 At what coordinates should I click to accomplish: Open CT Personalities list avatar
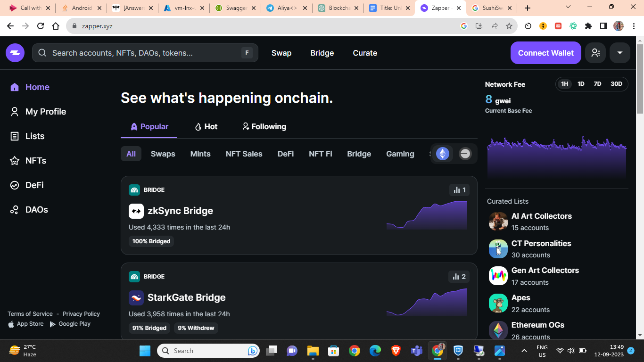click(x=498, y=248)
